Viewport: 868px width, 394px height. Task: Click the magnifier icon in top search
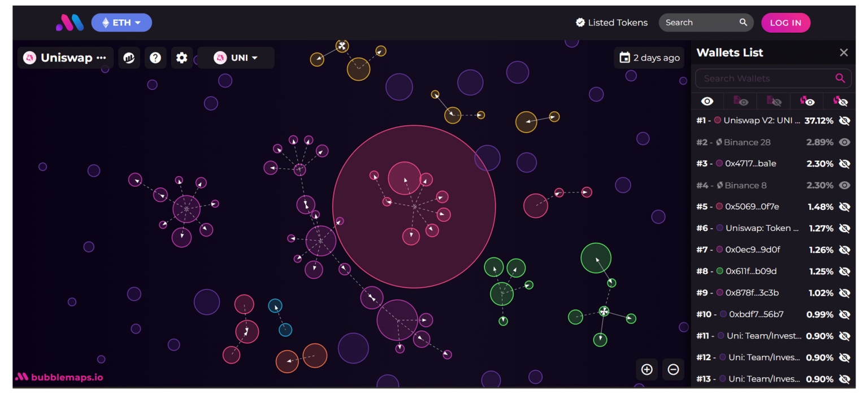tap(743, 23)
